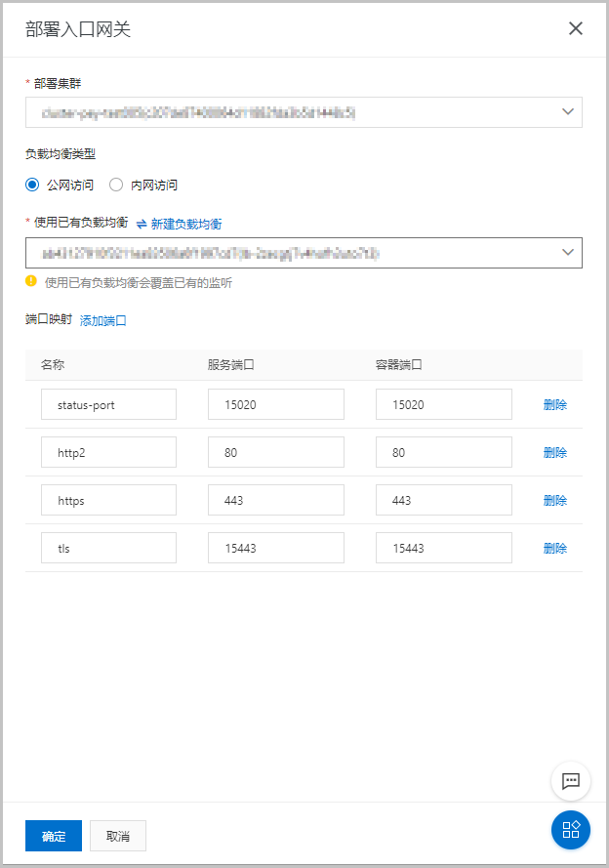The image size is (609, 868).
Task: Open the blue apps grid button
Action: tap(570, 829)
